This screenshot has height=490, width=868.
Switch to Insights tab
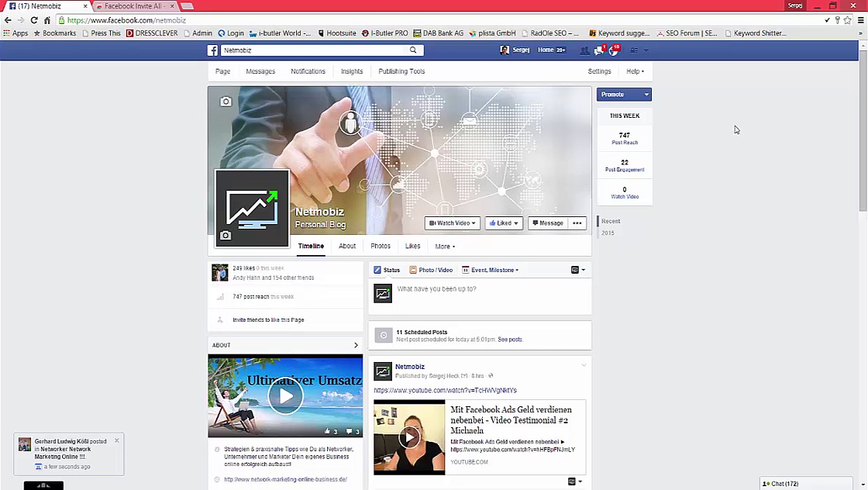[352, 71]
